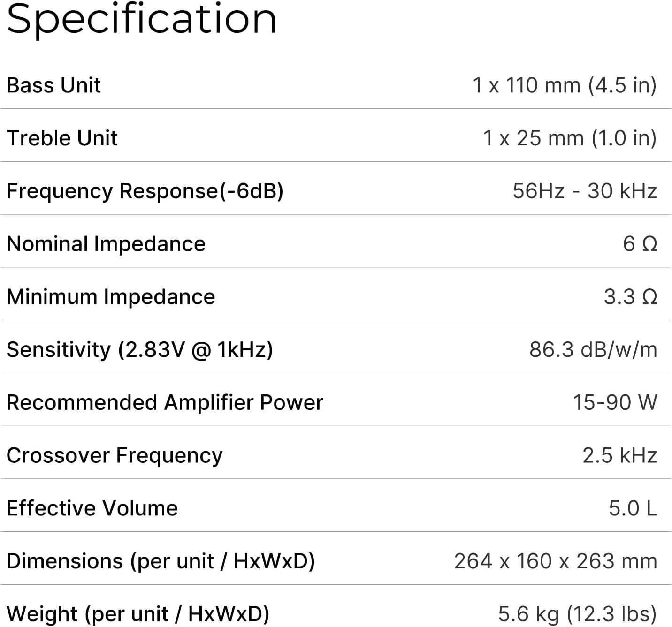672x627 pixels.
Task: Select the 56Hz - 30 kHz value
Action: pos(584,191)
